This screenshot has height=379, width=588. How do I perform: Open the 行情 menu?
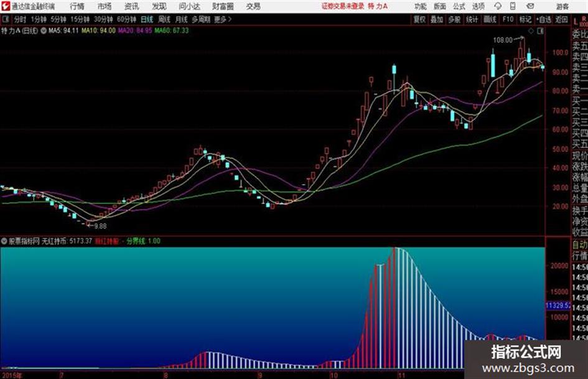click(x=77, y=6)
